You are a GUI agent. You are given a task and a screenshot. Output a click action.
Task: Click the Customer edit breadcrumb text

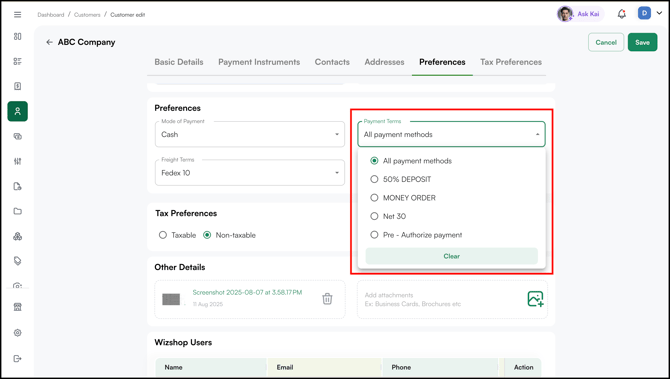pyautogui.click(x=128, y=15)
